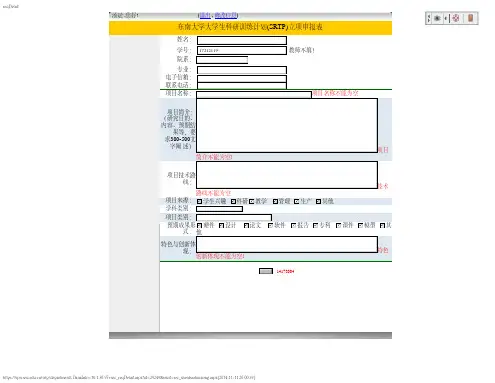495x383 pixels.
Task: Click the 姓名 name input field
Action: tap(242, 40)
